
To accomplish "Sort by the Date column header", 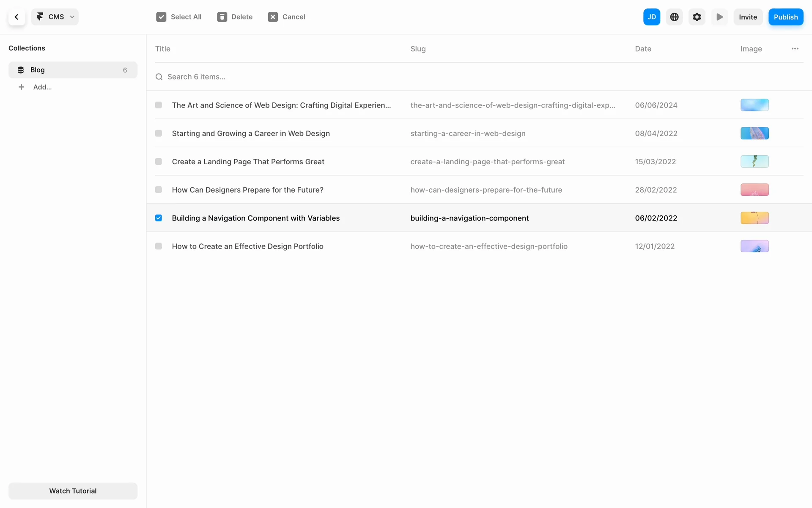I will tap(643, 49).
